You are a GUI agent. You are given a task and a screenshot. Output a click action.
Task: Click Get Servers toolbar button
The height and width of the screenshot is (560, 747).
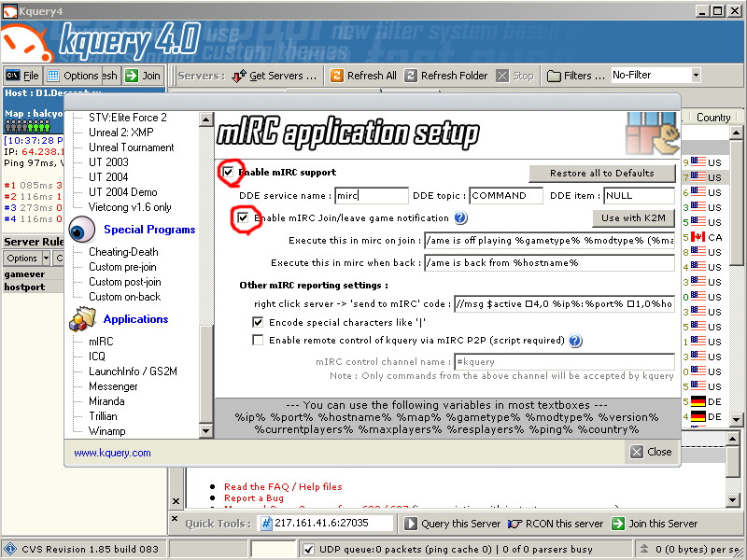[274, 76]
